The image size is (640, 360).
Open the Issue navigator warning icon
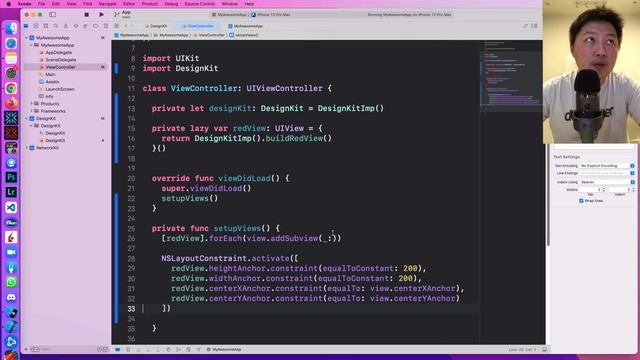pyautogui.click(x=66, y=26)
